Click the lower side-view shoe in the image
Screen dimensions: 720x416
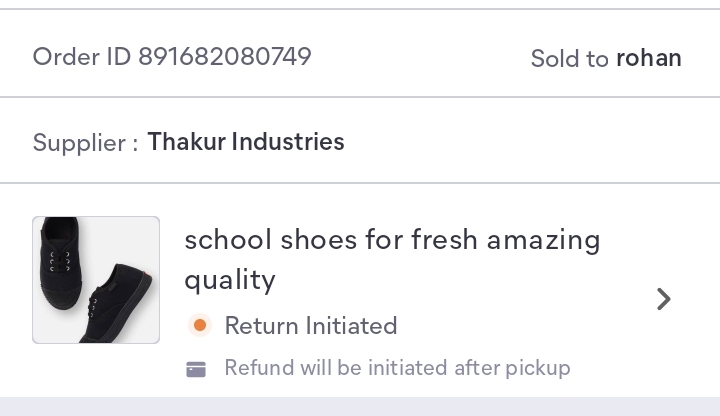(116, 305)
